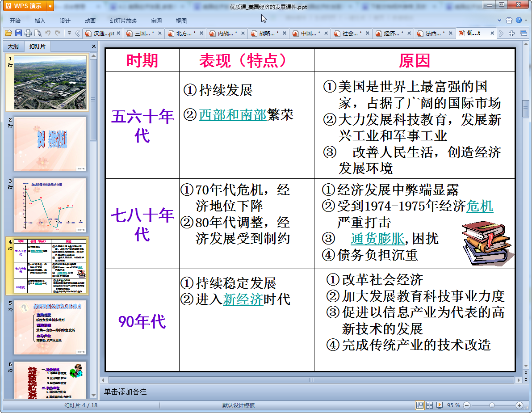The width and height of the screenshot is (532, 413).
Task: Open the dropdown arrow next to Help icon
Action: (526, 21)
